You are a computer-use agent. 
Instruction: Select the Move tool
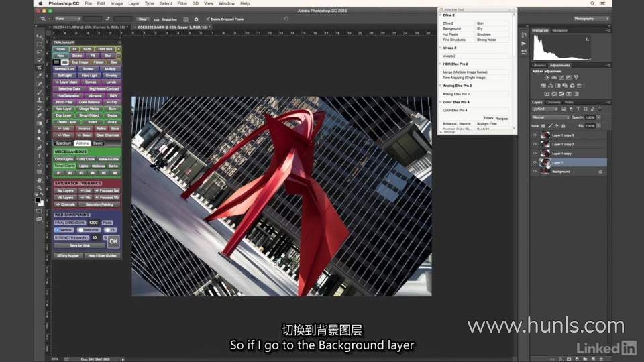click(x=40, y=36)
